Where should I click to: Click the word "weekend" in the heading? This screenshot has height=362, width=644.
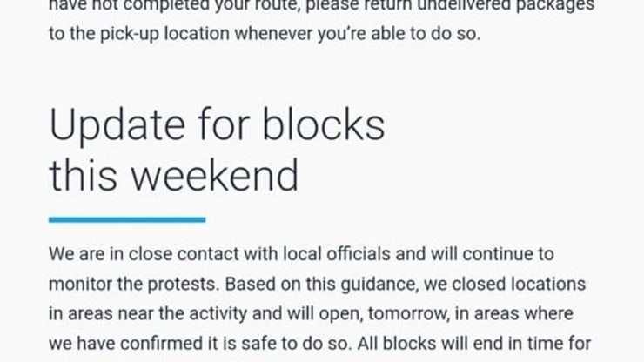coord(214,176)
